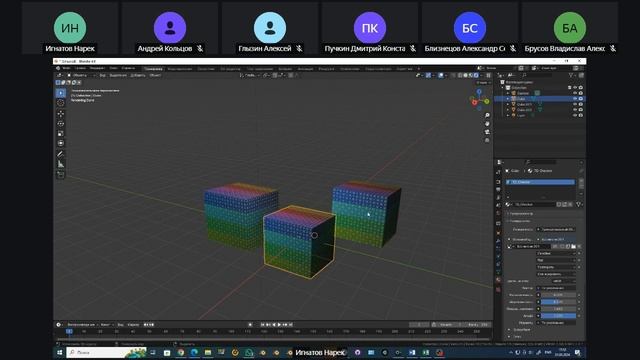Click the red X axis gizmo ball
This screenshot has height=360, width=640.
(474, 102)
